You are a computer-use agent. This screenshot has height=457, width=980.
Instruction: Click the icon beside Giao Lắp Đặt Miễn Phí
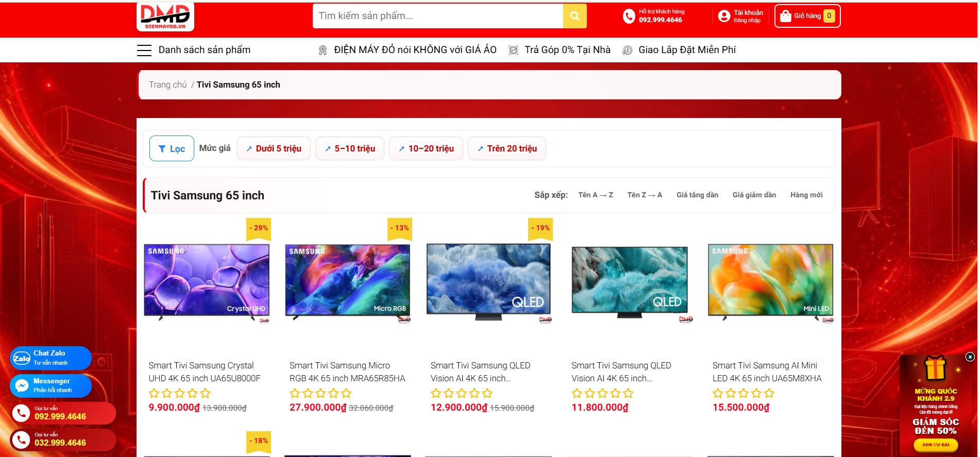(627, 50)
